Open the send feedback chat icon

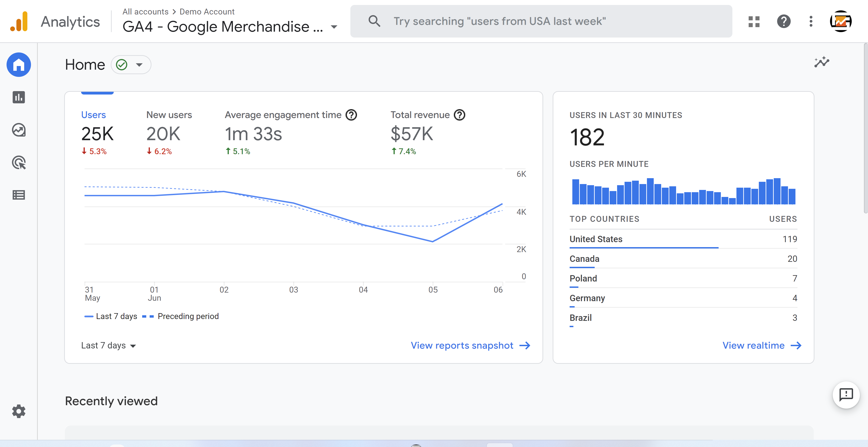pos(846,395)
